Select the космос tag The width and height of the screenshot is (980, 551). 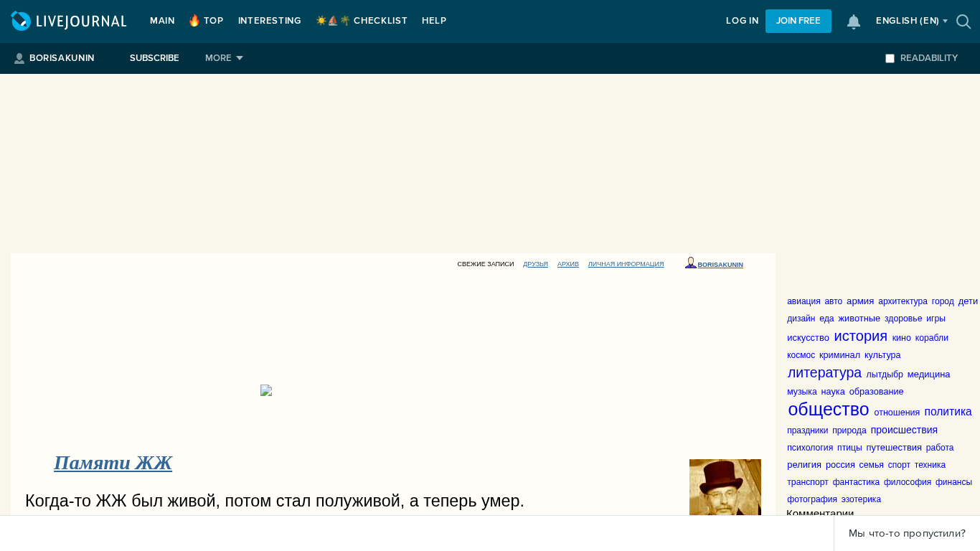pos(801,355)
